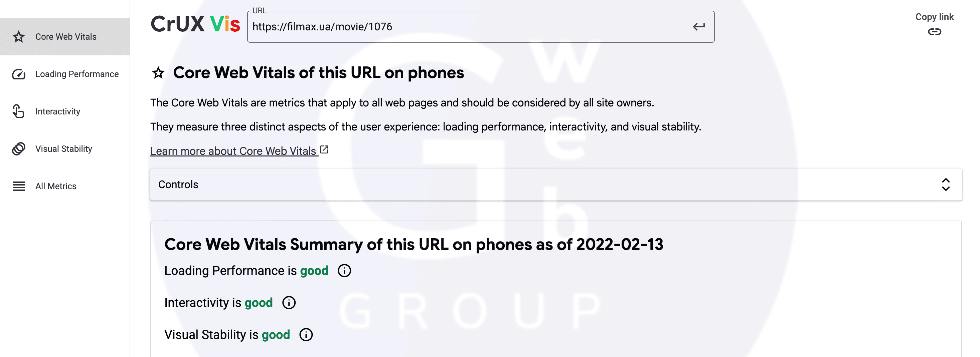Show info for Interactivity is good
Image resolution: width=980 pixels, height=357 pixels.
[289, 303]
